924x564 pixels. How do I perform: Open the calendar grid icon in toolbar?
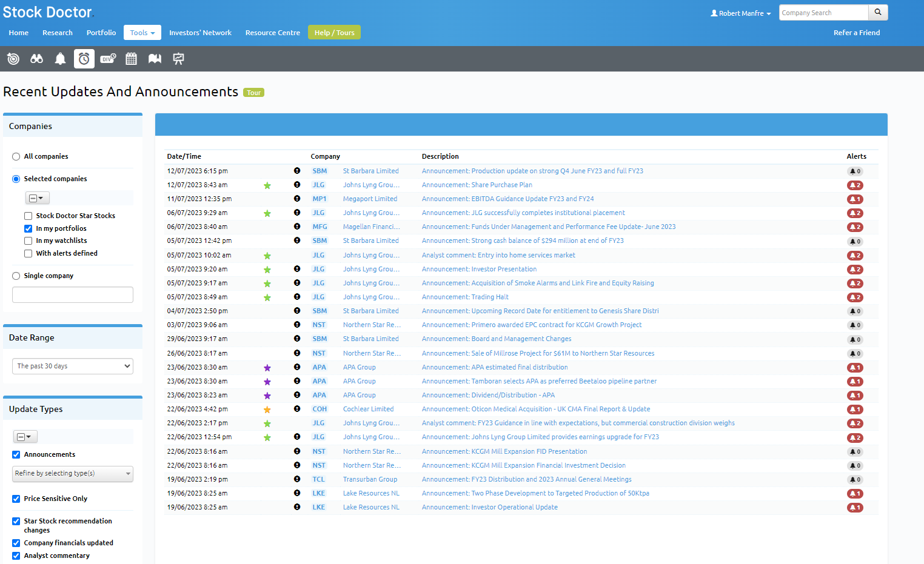[x=131, y=59]
